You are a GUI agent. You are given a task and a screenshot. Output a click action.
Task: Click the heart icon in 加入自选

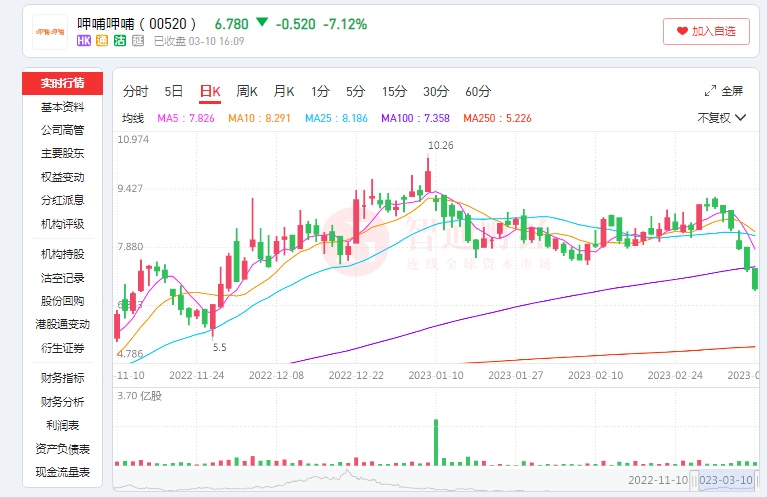(x=682, y=32)
